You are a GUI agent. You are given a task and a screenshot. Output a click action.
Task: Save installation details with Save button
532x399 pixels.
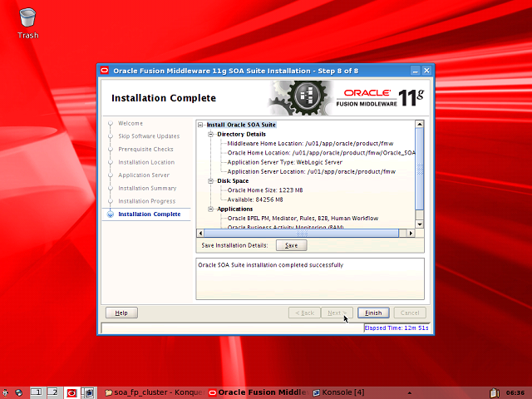point(292,245)
